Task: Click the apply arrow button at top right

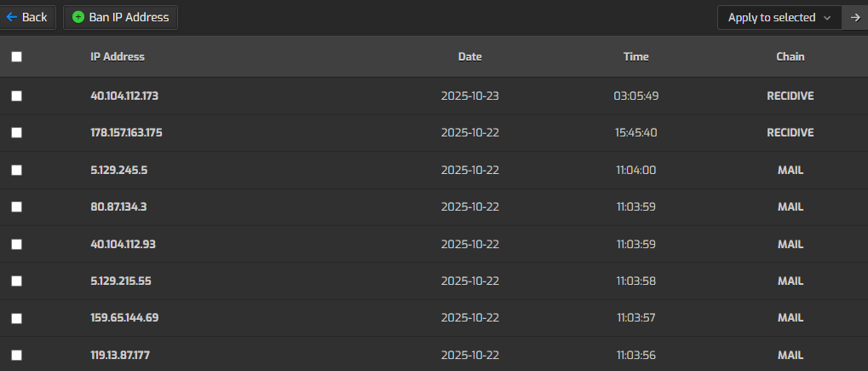Action: pyautogui.click(x=854, y=17)
